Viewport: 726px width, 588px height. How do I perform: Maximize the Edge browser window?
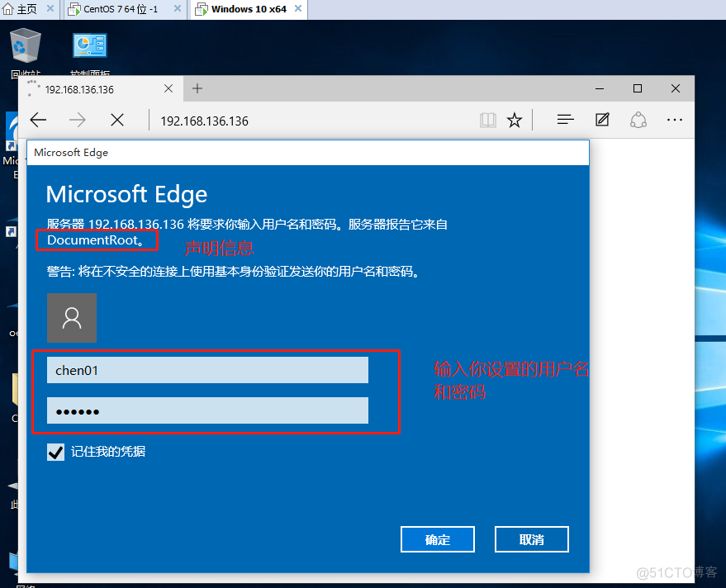[638, 88]
